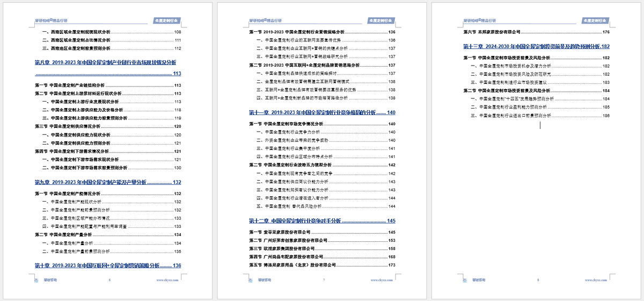Go to 第四节 中国全屋定制下游需求情况分析

click(x=108, y=152)
